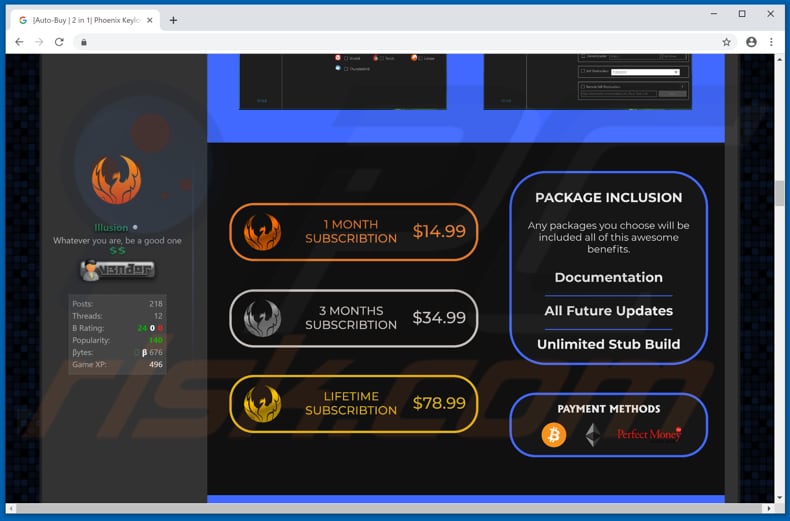The height and width of the screenshot is (521, 790).
Task: Open a new tab with the plus button
Action: click(173, 20)
